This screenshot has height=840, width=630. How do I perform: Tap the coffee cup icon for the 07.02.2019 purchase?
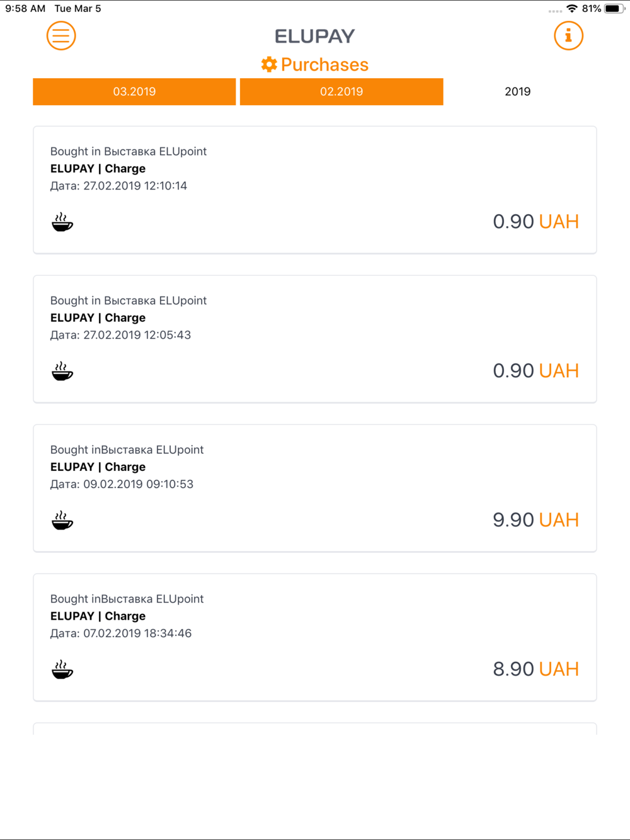[62, 670]
